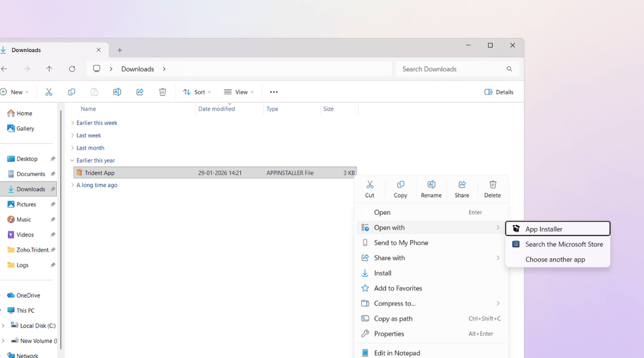Click the Share icon in the toolbar
Screen dimensions: 644x358
[x=140, y=92]
